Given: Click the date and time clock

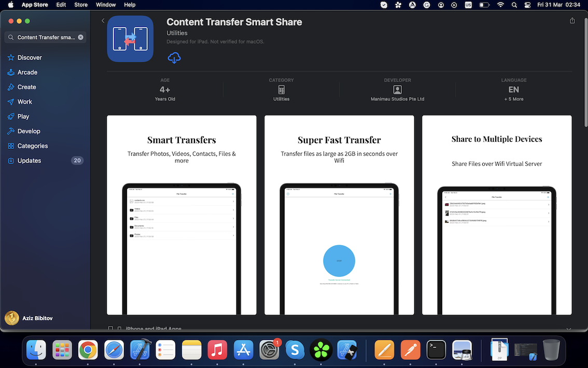Looking at the screenshot, I should (x=558, y=5).
